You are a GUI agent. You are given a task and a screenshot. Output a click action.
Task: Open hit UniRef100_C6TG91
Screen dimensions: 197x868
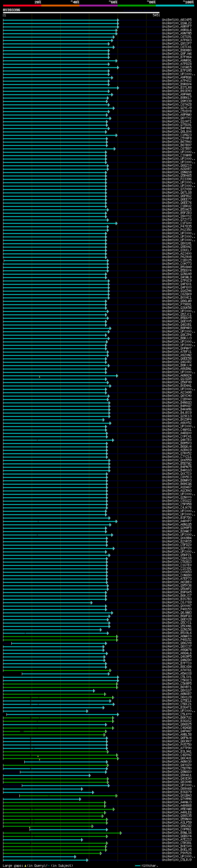(177, 37)
